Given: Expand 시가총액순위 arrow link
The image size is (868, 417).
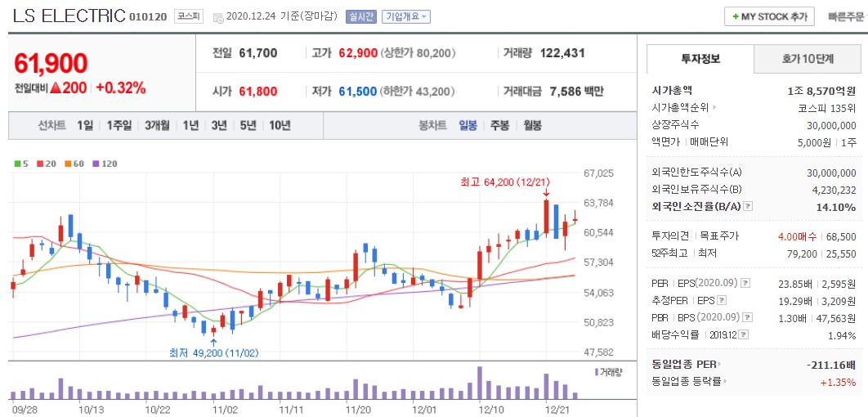Looking at the screenshot, I should pyautogui.click(x=714, y=107).
